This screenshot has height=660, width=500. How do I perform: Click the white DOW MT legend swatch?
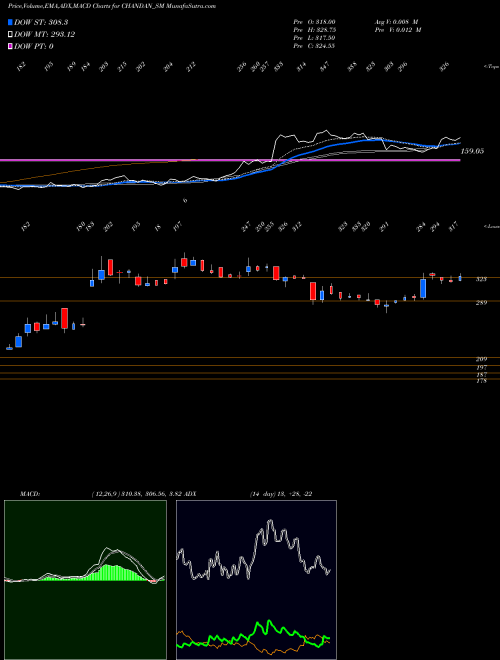click(10, 35)
